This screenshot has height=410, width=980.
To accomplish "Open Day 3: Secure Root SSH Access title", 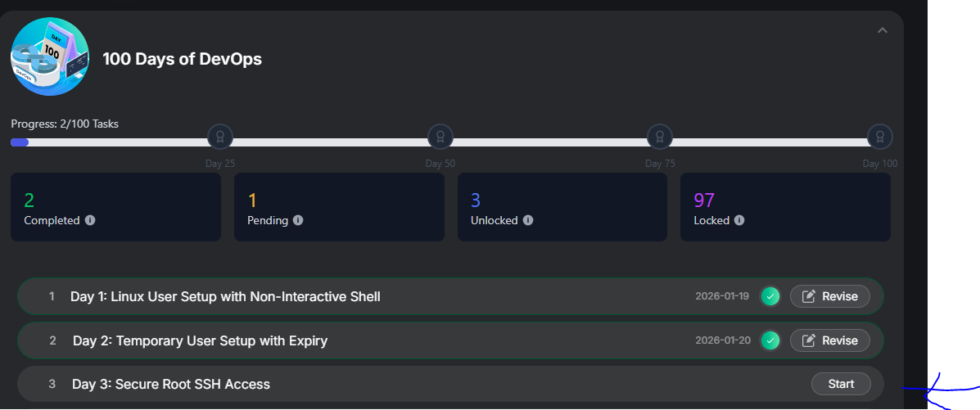I will 171,384.
